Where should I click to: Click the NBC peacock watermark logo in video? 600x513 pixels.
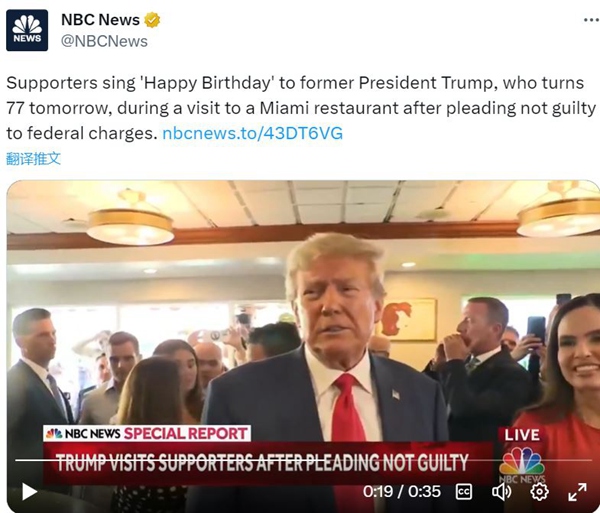[522, 465]
